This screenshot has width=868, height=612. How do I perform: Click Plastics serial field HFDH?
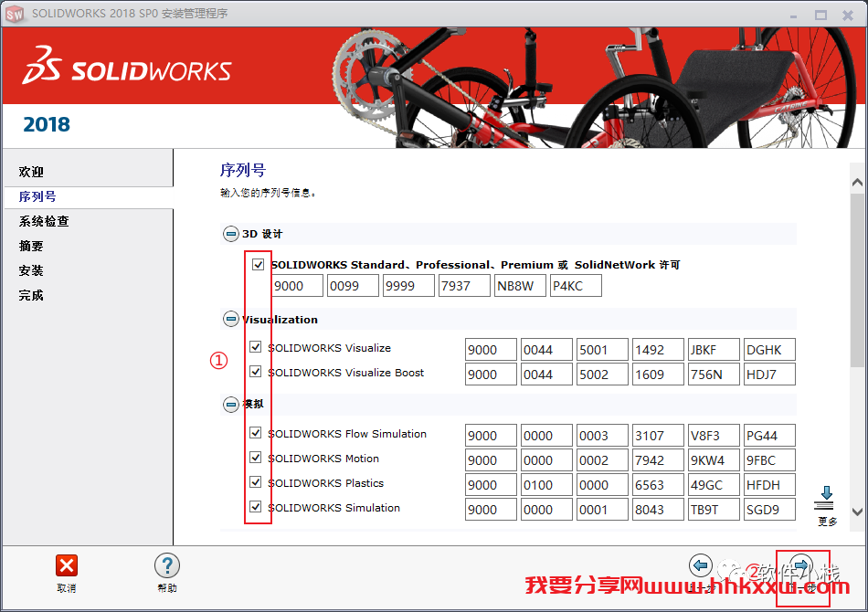click(x=769, y=485)
